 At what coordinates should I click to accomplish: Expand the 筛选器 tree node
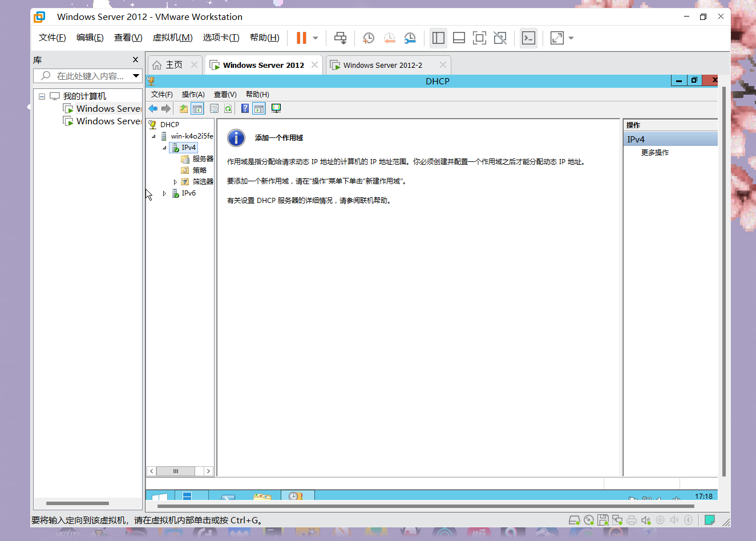[175, 182]
